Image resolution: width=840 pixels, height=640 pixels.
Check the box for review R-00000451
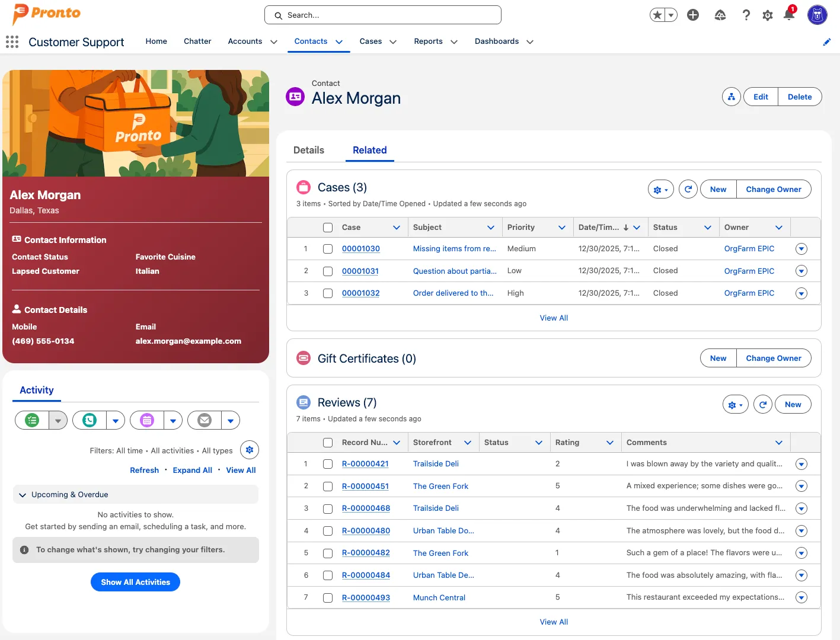pyautogui.click(x=328, y=487)
